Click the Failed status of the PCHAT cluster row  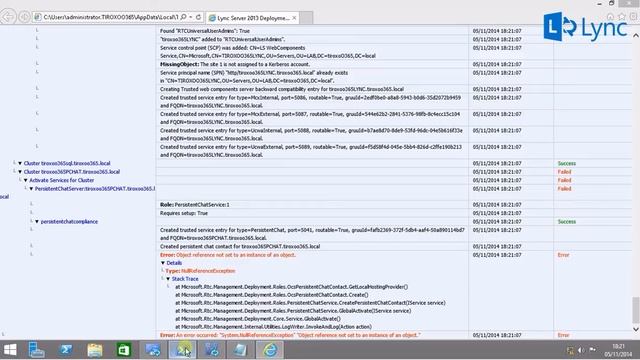click(564, 172)
